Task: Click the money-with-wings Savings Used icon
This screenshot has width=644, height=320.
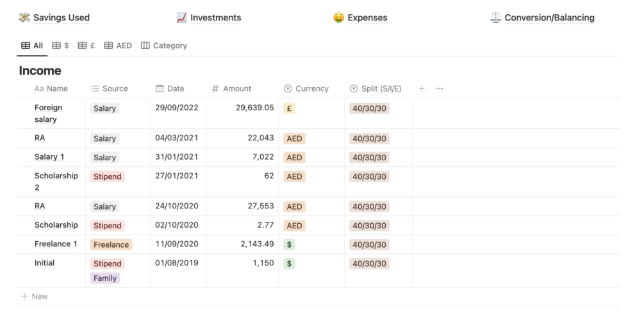Action: pos(24,17)
